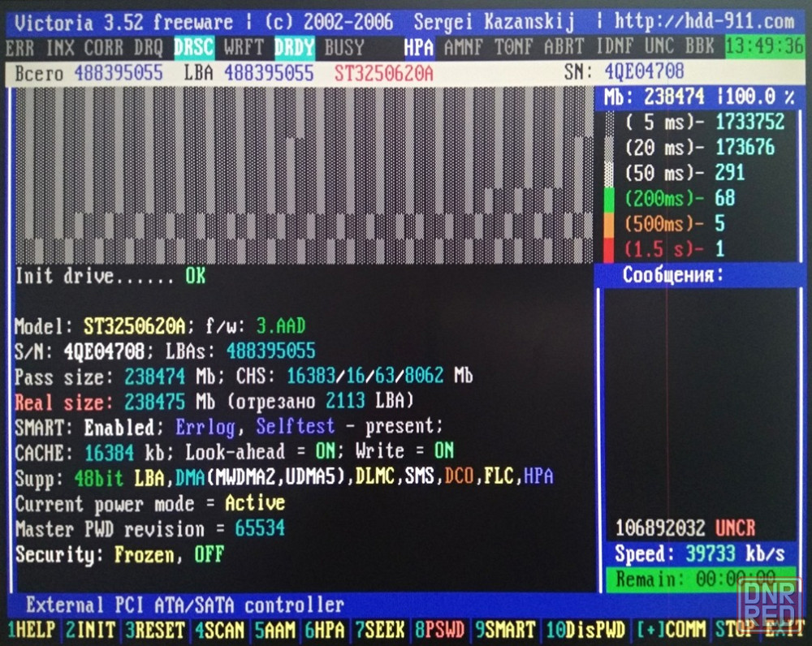Screen dimensions: 812x646
Task: Click Master PWD revision value 65534
Action: [260, 528]
